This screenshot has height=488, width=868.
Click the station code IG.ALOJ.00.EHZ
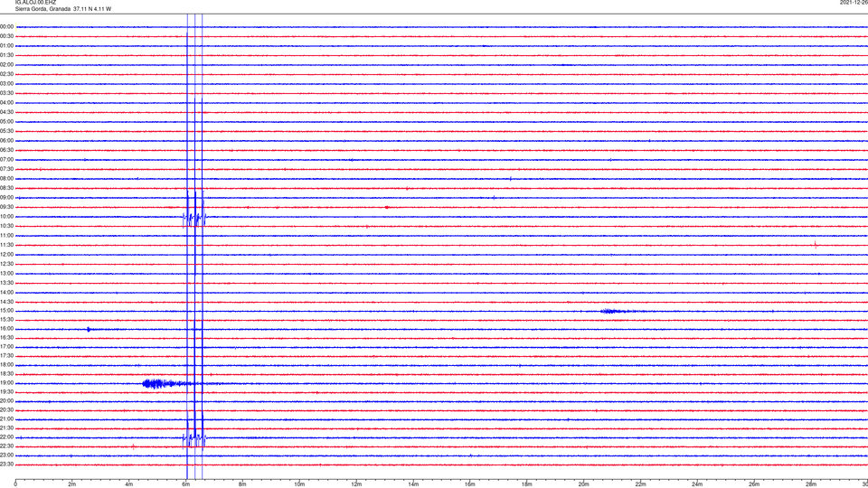(x=35, y=3)
